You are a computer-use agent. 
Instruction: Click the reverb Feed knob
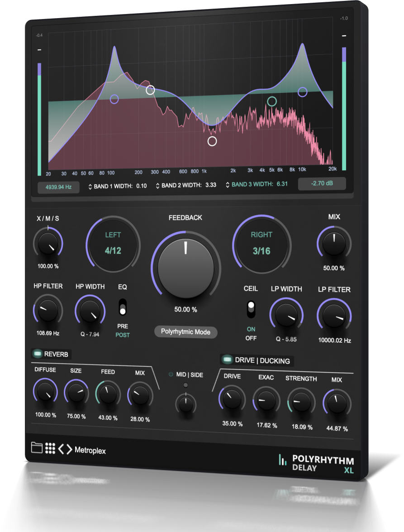108,394
